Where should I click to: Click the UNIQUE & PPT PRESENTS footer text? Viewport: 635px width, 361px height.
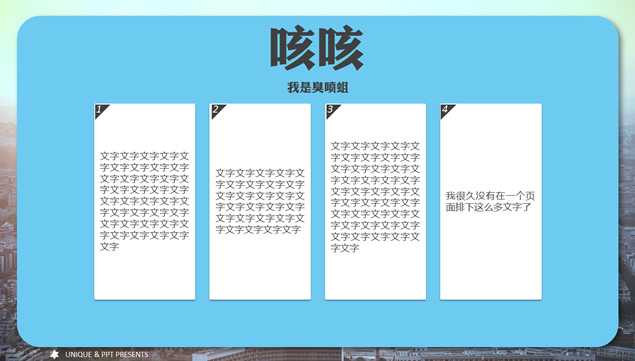click(107, 355)
